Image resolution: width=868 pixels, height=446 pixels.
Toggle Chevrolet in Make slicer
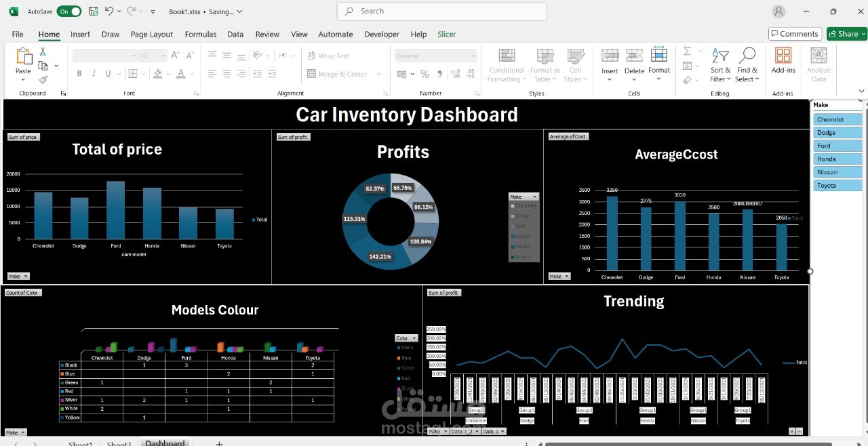tap(837, 120)
